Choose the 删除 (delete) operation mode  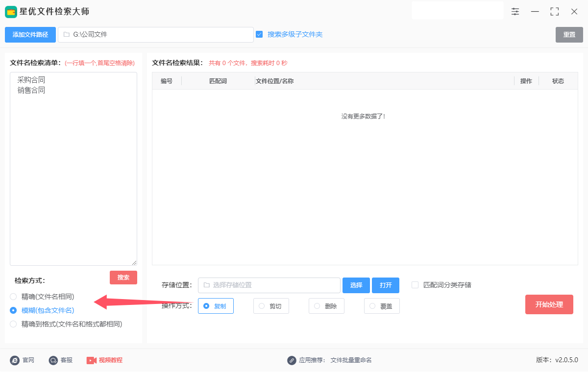click(x=326, y=306)
